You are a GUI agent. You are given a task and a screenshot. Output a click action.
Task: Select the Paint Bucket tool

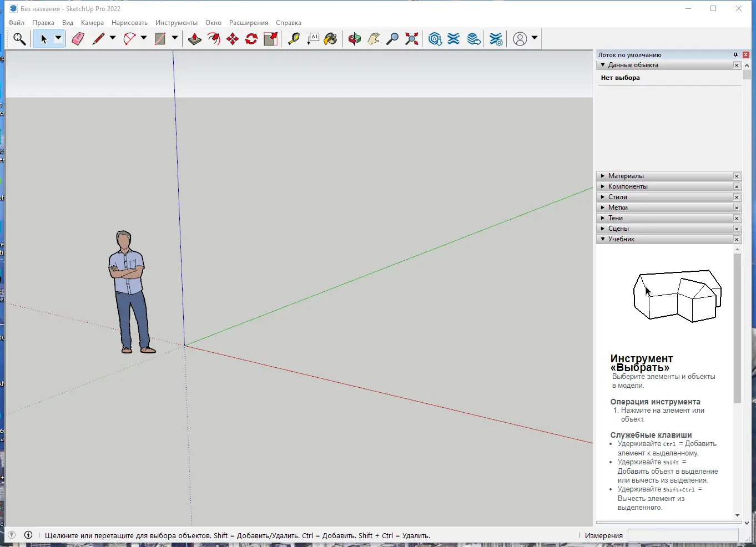point(331,39)
